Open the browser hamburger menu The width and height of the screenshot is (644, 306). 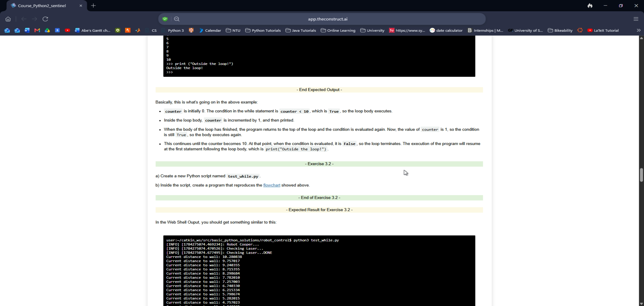[x=636, y=19]
